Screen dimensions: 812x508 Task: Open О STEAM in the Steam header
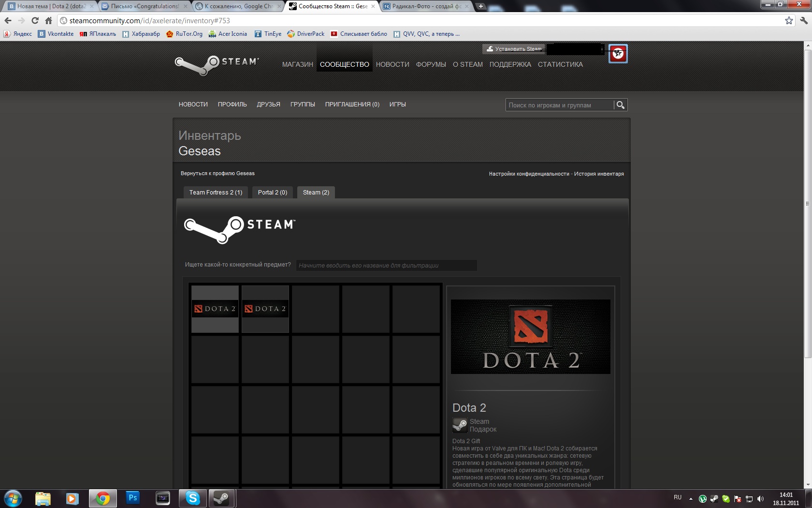tap(468, 64)
